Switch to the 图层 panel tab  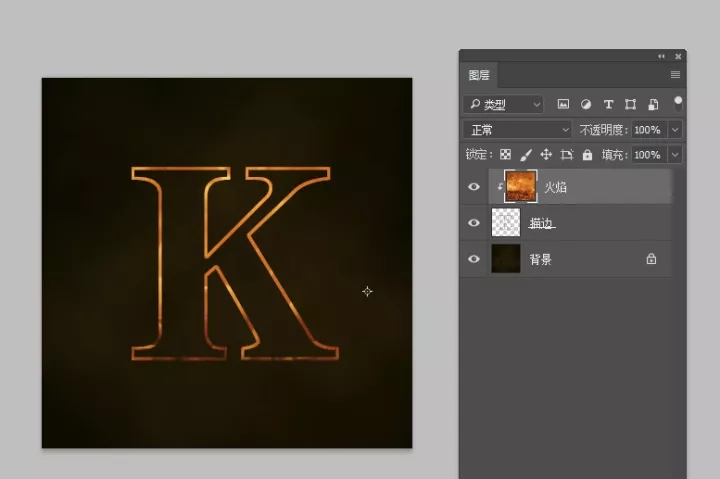point(479,75)
